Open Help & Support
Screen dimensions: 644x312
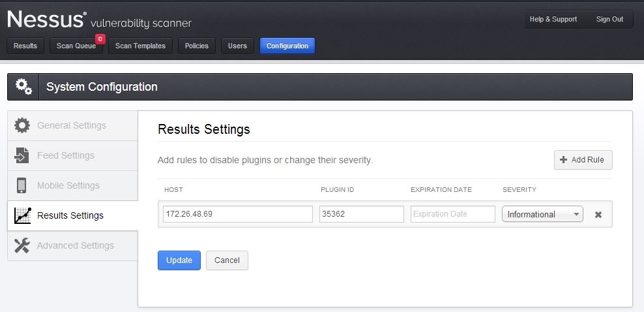point(553,20)
